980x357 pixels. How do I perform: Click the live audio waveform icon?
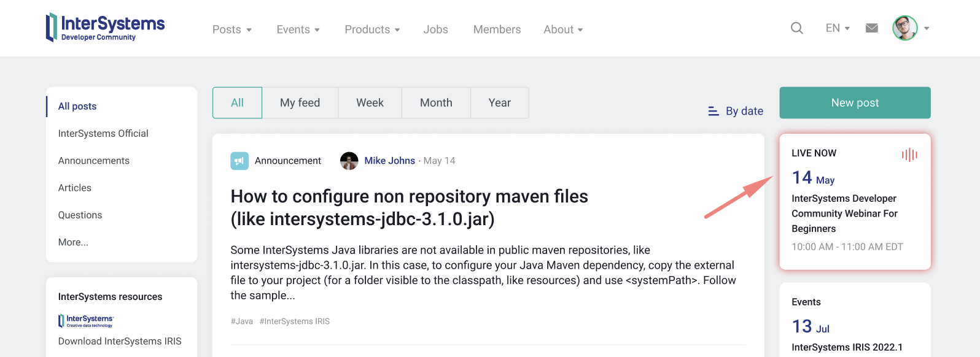tap(909, 155)
